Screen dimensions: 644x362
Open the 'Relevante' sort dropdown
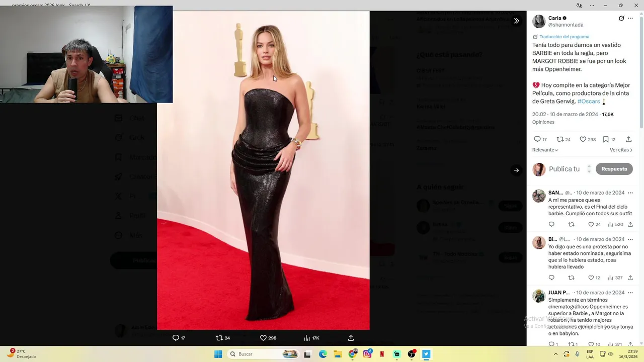[x=545, y=150]
